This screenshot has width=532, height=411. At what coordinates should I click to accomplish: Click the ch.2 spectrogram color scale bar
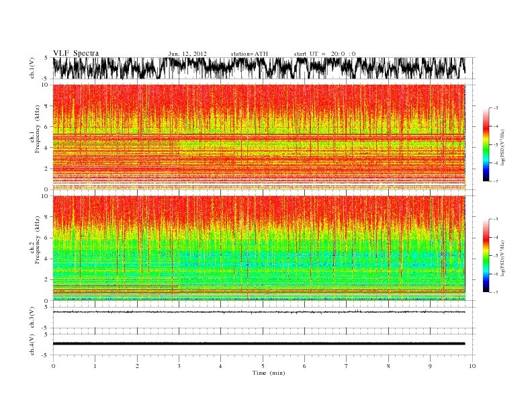pos(486,256)
